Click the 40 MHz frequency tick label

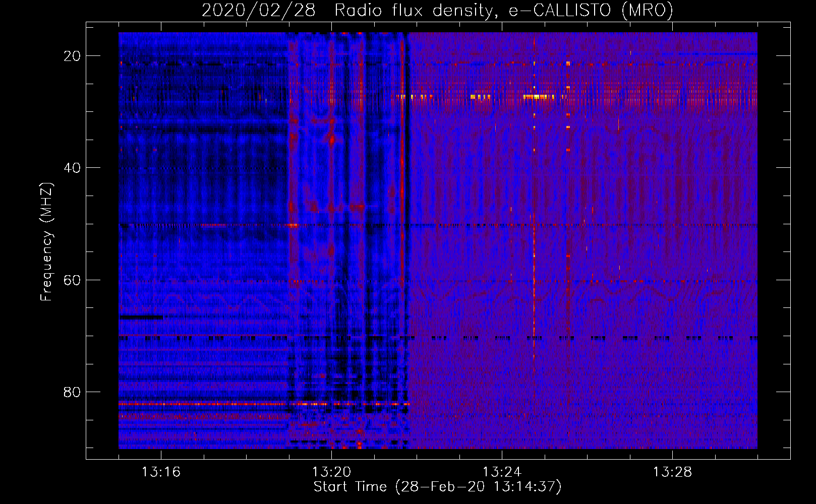pos(72,168)
